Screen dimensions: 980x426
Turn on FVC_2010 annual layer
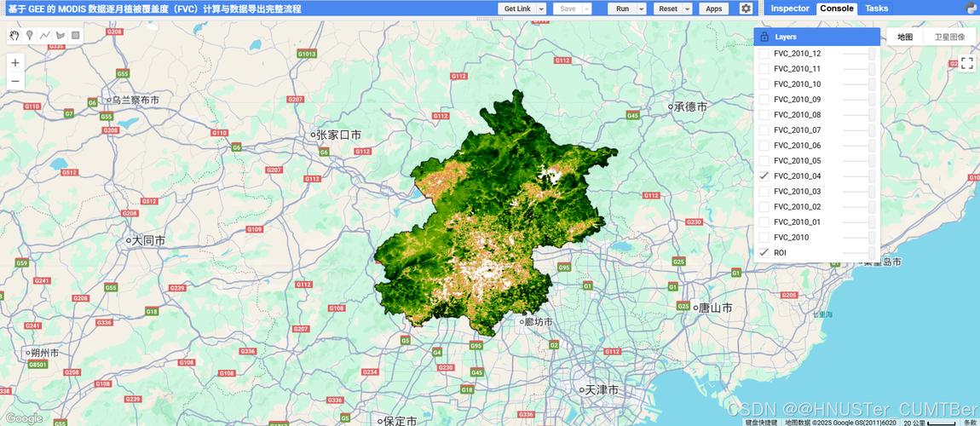[x=764, y=238]
